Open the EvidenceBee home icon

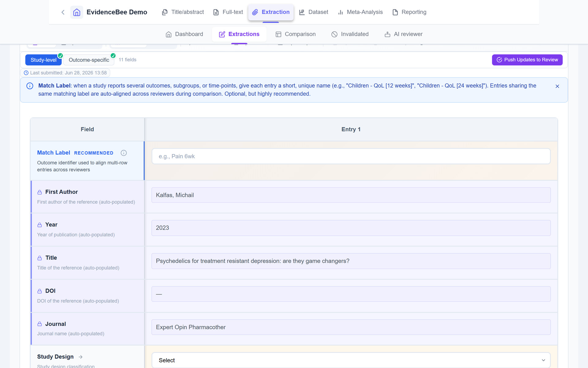tap(77, 12)
